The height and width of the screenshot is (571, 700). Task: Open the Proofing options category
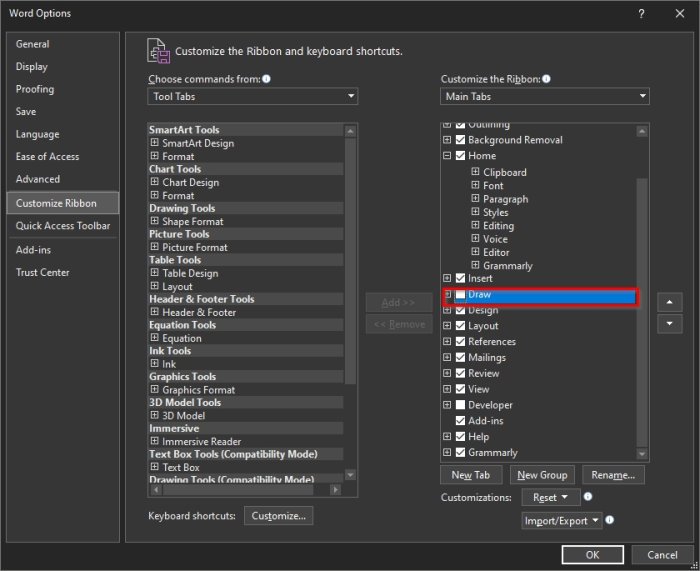(35, 89)
